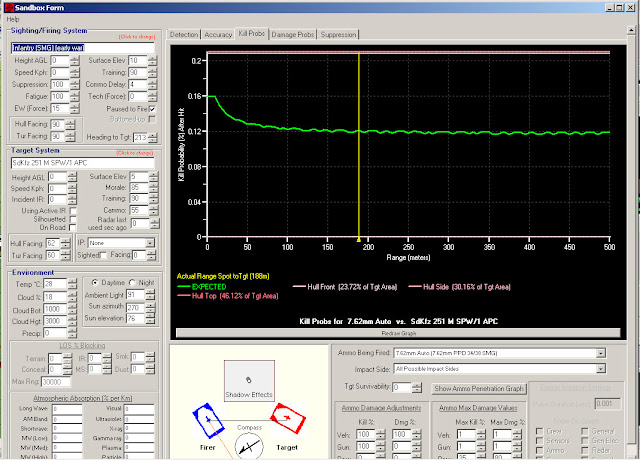Click the Sun elevation spinner arrows
Image resolution: width=640 pixels, height=460 pixels.
(x=150, y=319)
